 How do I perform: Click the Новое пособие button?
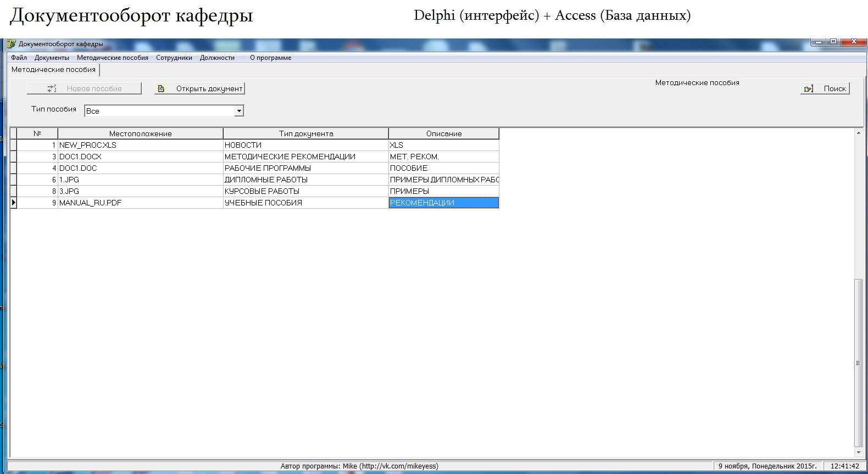tap(84, 88)
